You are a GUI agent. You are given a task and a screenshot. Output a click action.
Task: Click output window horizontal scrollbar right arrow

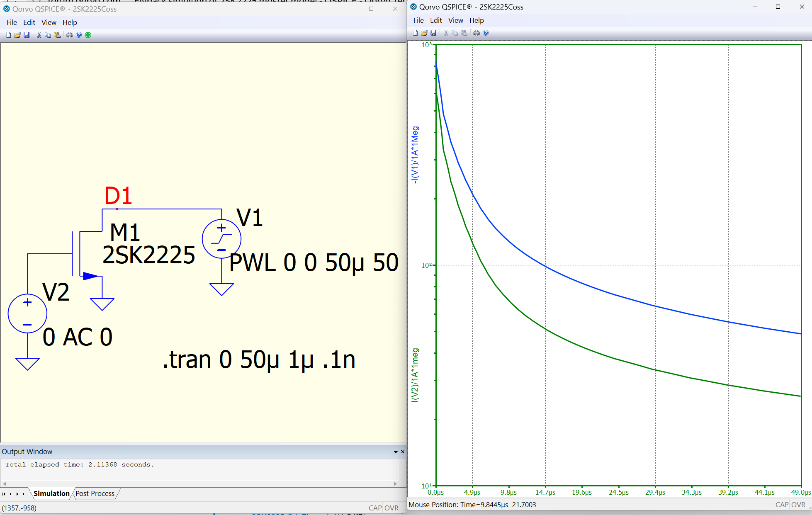(395, 484)
